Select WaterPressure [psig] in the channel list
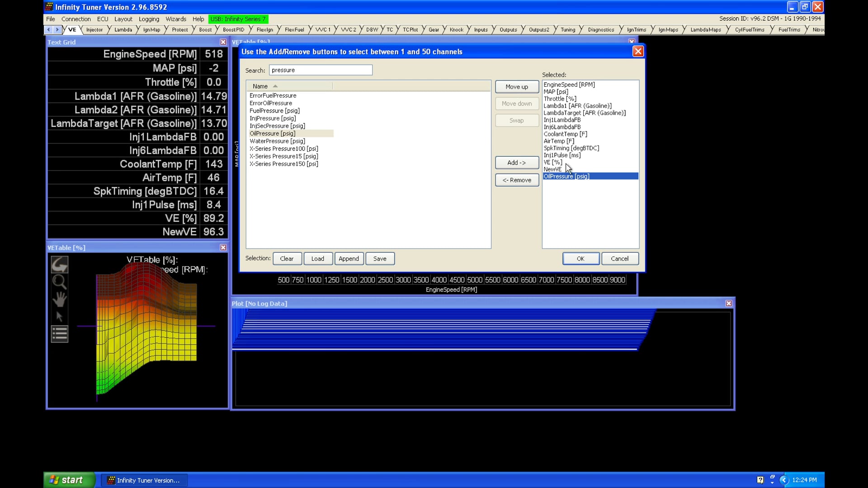This screenshot has height=488, width=868. coord(278,141)
